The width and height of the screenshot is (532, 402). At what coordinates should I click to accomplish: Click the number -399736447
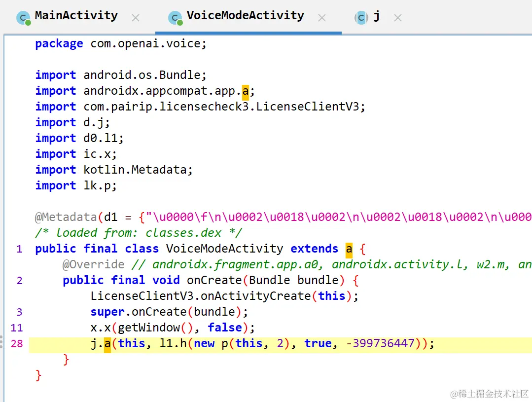pos(380,343)
